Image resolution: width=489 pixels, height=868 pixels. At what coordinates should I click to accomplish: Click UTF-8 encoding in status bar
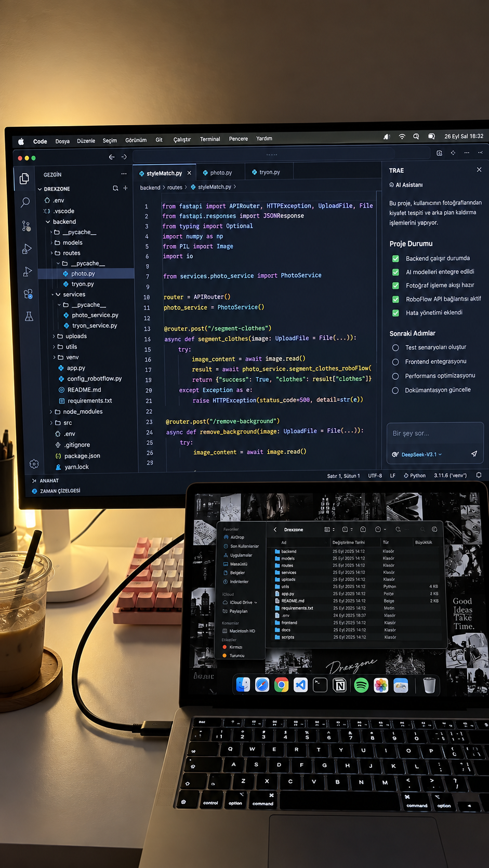click(x=375, y=476)
